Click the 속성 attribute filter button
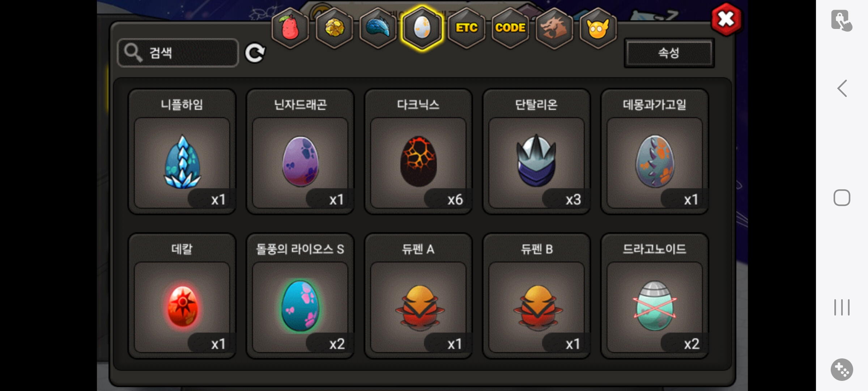 pyautogui.click(x=669, y=53)
